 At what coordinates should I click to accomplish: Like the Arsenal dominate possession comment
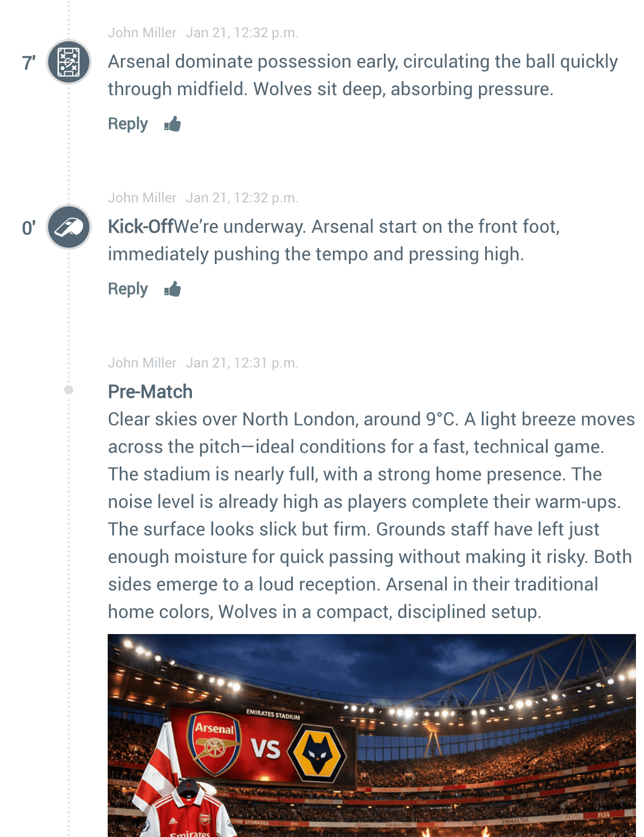pos(172,124)
